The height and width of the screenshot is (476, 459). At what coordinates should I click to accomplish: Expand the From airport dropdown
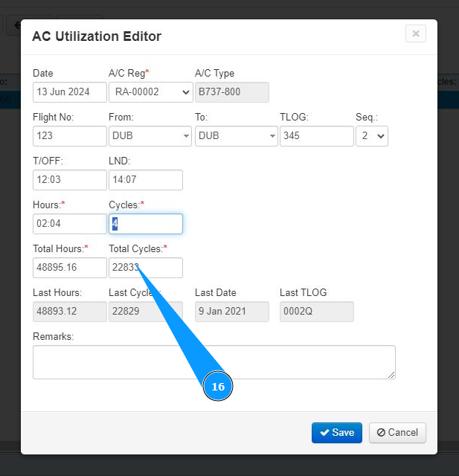pos(150,136)
